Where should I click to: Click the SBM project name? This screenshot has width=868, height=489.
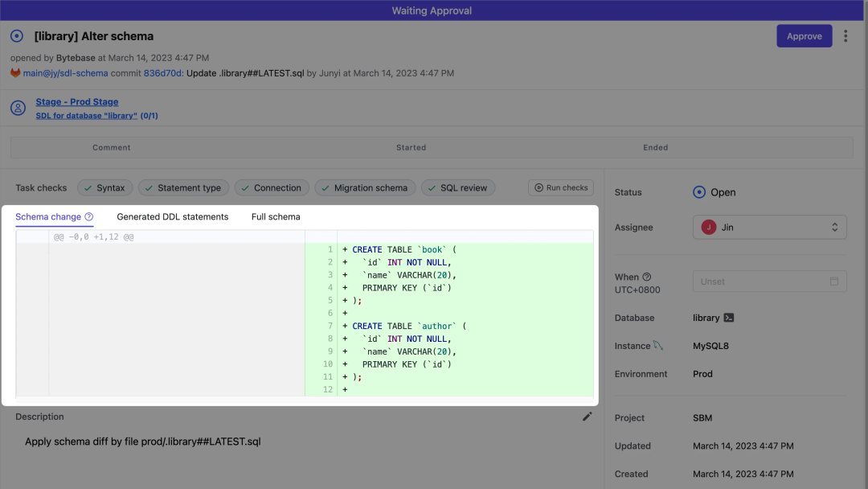click(702, 417)
